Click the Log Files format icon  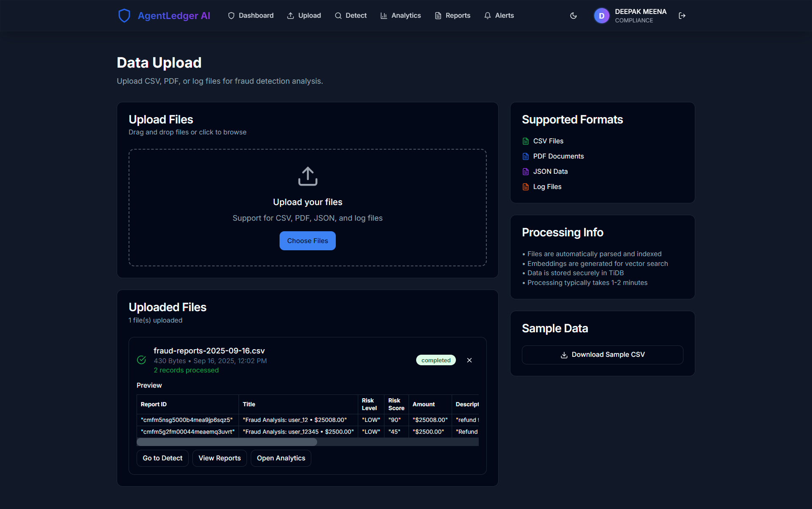(x=526, y=187)
